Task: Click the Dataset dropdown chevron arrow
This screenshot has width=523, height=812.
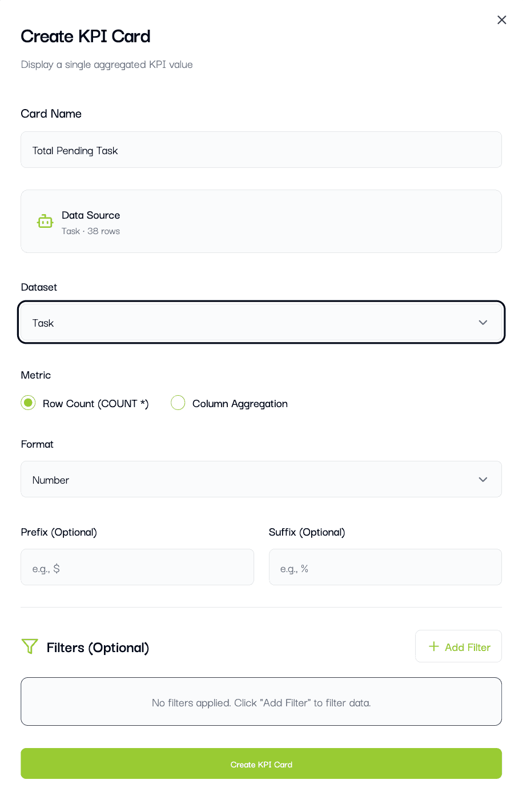Action: pos(483,323)
